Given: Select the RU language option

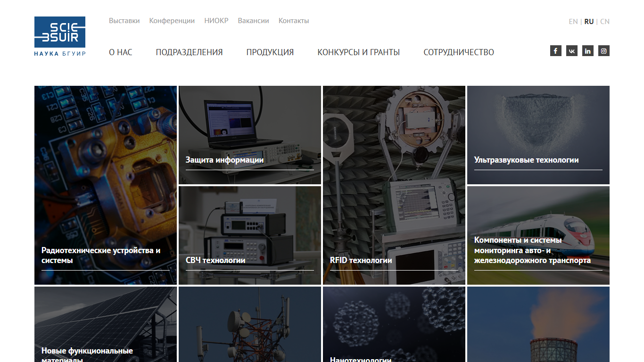Looking at the screenshot, I should pyautogui.click(x=589, y=22).
